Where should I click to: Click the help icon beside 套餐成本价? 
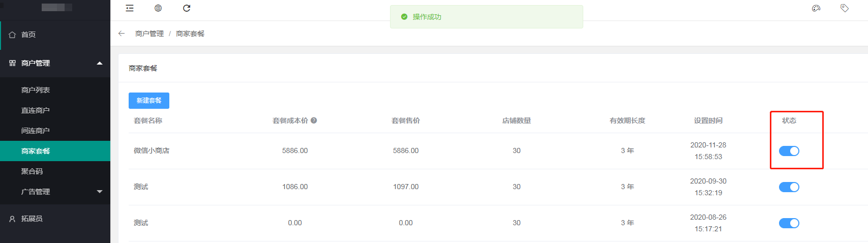point(314,120)
